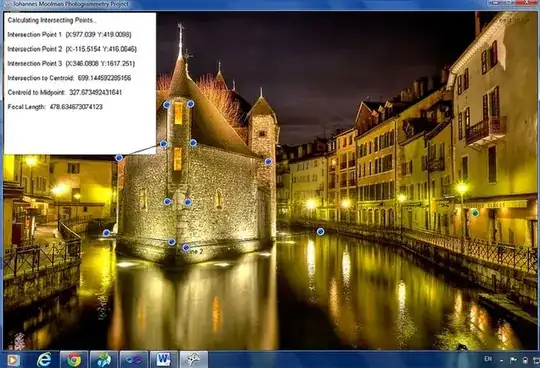Close the Photogrammetry Project window

pyautogui.click(x=528, y=3)
